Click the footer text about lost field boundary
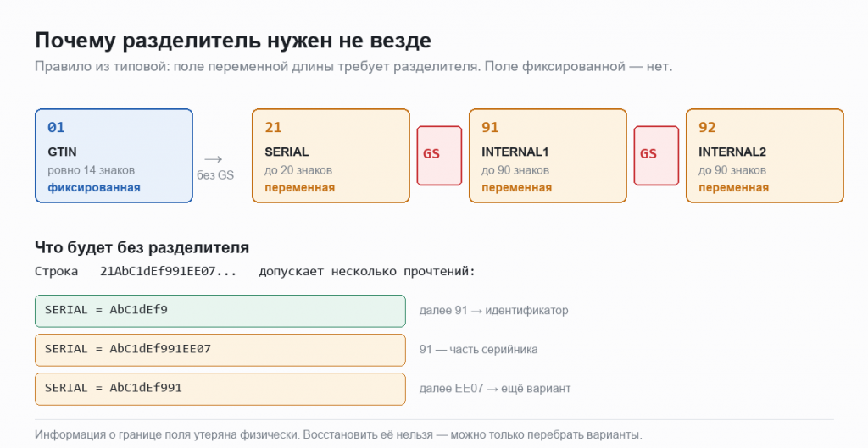 point(338,434)
